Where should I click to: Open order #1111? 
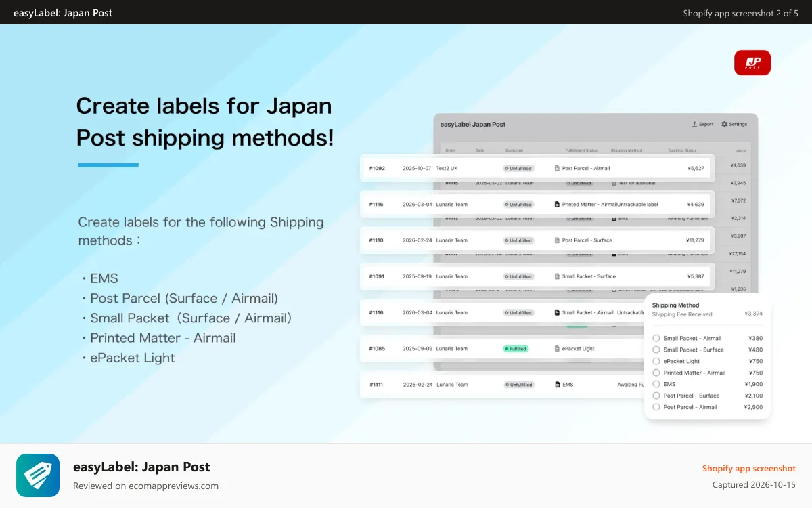376,385
